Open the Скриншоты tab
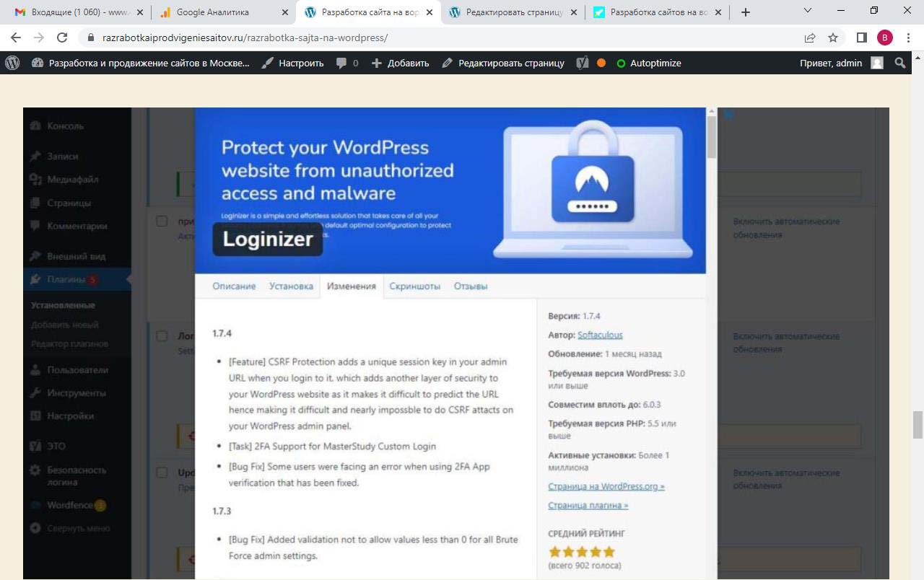The width and height of the screenshot is (924, 580). 414,286
